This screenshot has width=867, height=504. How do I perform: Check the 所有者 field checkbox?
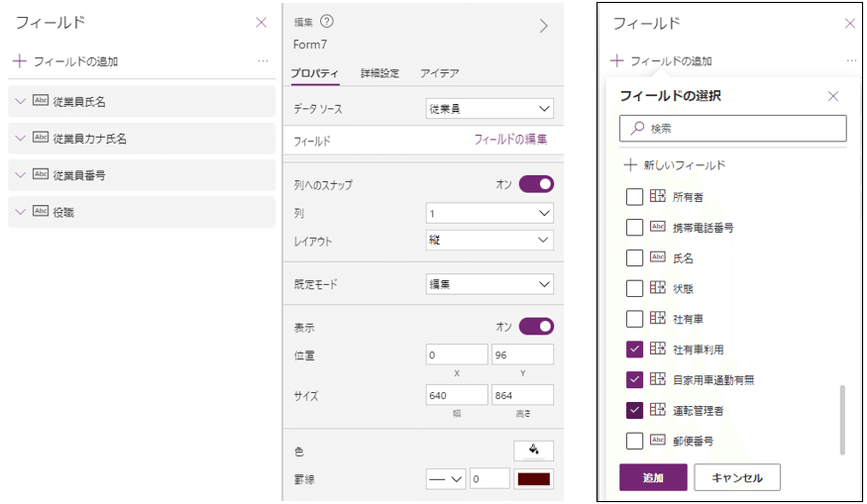634,197
